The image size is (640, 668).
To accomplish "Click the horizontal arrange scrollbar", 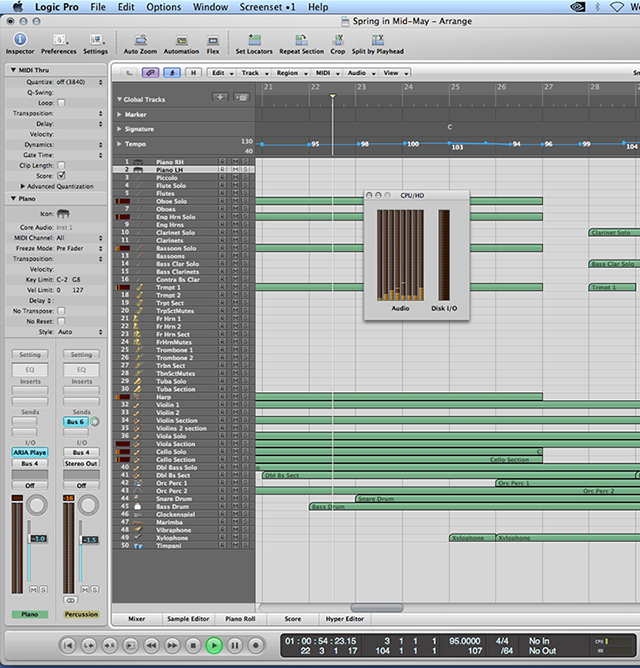I will [x=377, y=608].
